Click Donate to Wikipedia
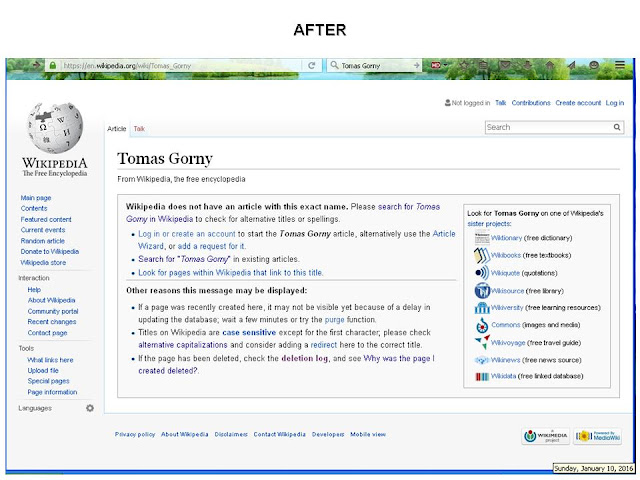640x480 pixels. click(x=50, y=251)
